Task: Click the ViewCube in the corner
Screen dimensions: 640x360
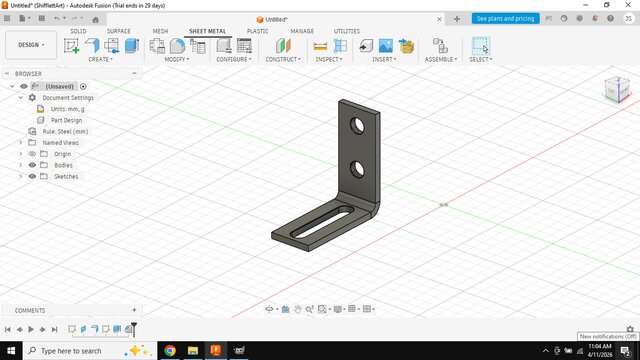Action: [x=617, y=89]
